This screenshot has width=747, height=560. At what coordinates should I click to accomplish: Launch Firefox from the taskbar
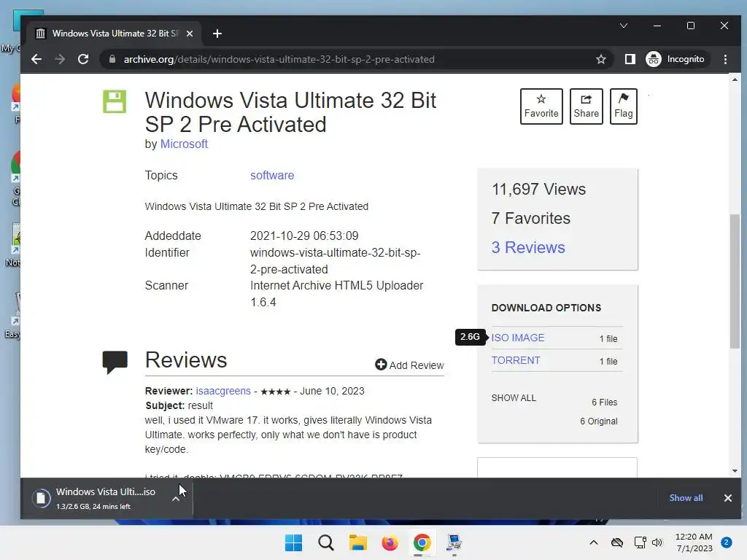(x=390, y=542)
